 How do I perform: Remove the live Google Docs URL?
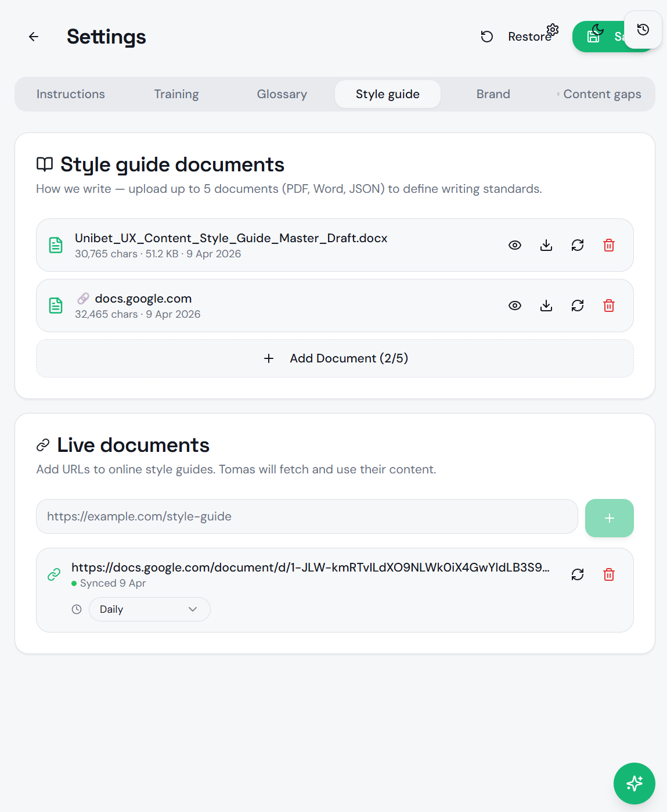(608, 574)
